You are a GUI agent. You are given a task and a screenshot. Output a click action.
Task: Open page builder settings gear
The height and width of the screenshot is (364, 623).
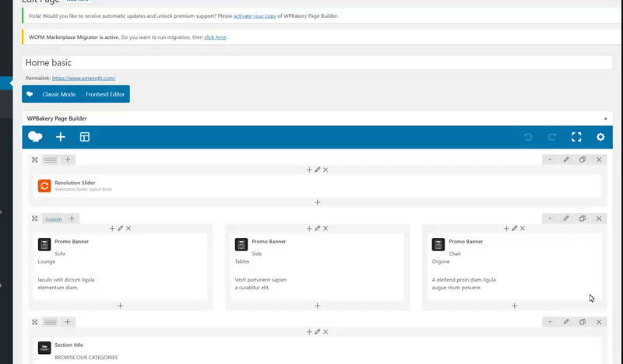[x=600, y=137]
